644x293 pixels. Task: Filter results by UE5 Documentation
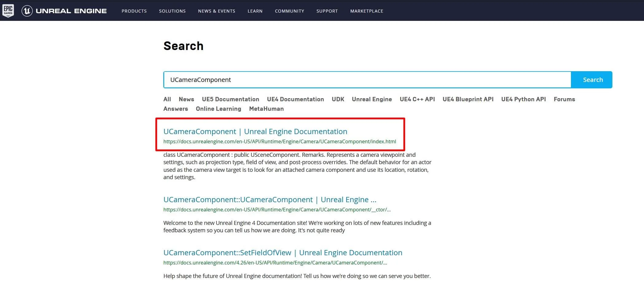(x=231, y=99)
